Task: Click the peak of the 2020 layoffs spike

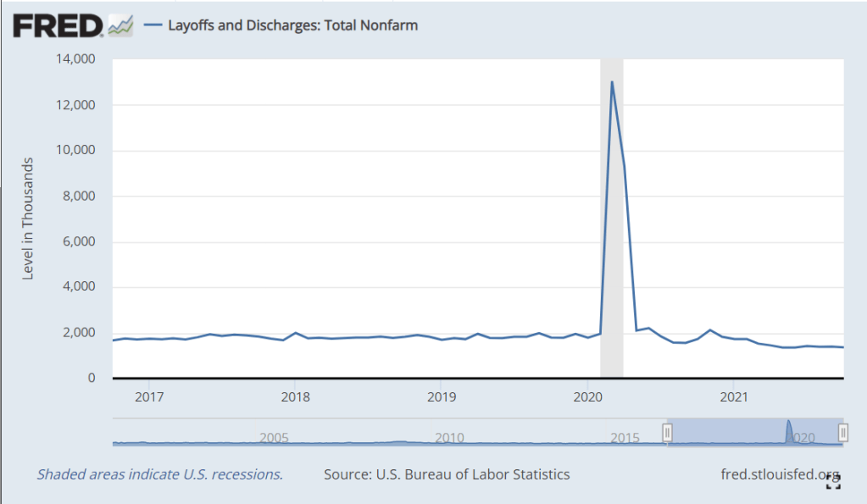Action: pyautogui.click(x=612, y=82)
